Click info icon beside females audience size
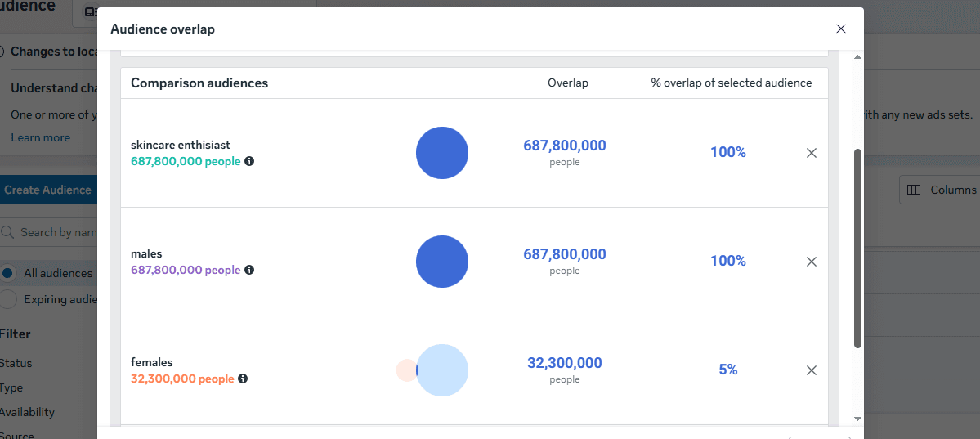The height and width of the screenshot is (439, 980). click(243, 379)
